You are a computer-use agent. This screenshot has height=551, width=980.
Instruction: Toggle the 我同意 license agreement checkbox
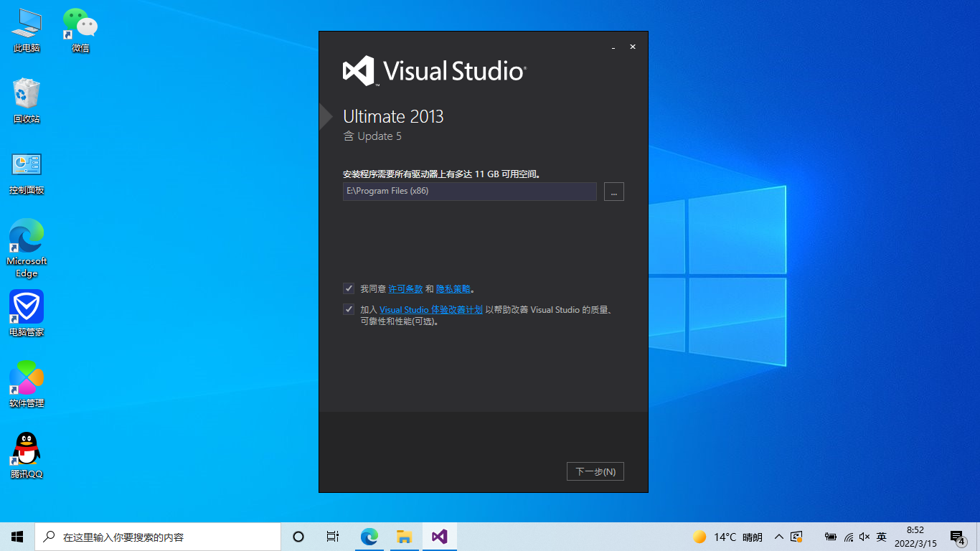point(349,288)
